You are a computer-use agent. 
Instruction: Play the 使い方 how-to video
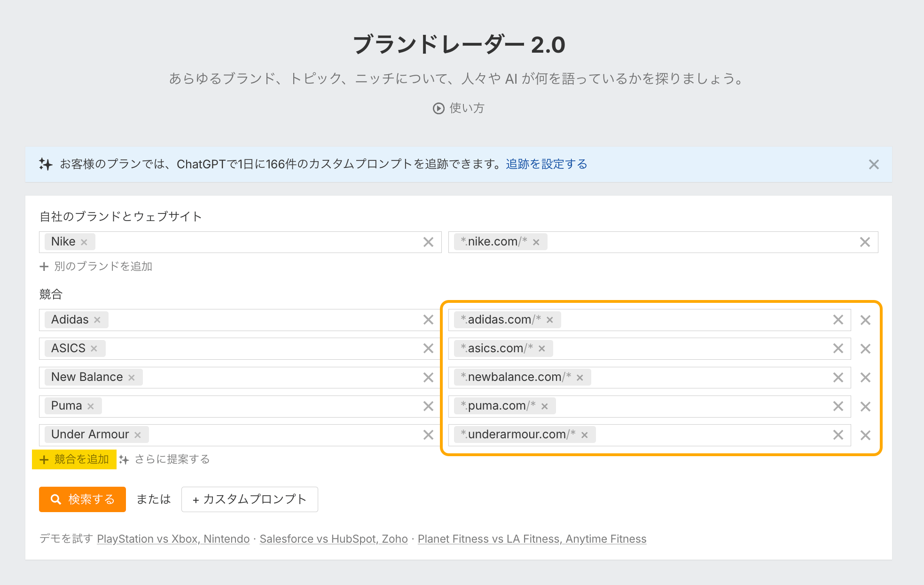click(458, 108)
